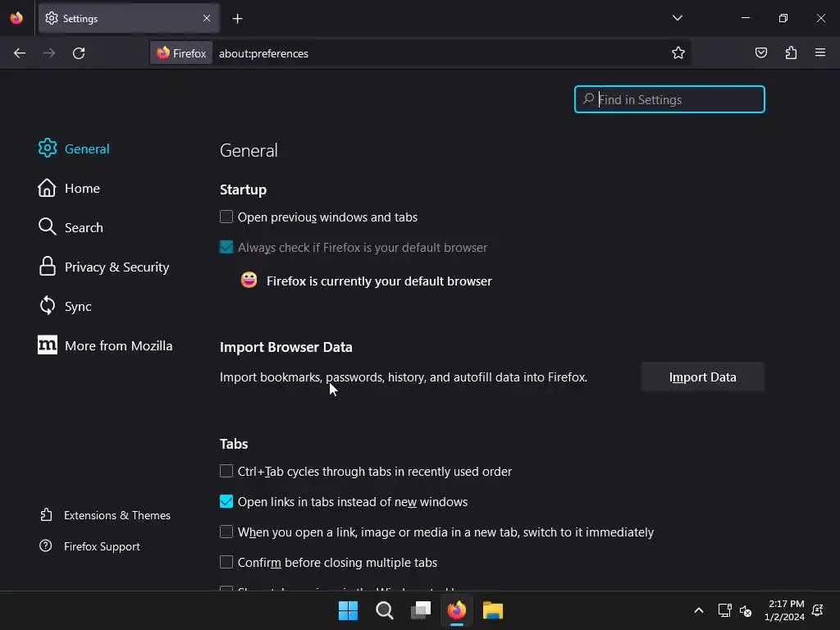Click the Firefox taskbar icon
Screen dimensions: 840x630
[456, 610]
